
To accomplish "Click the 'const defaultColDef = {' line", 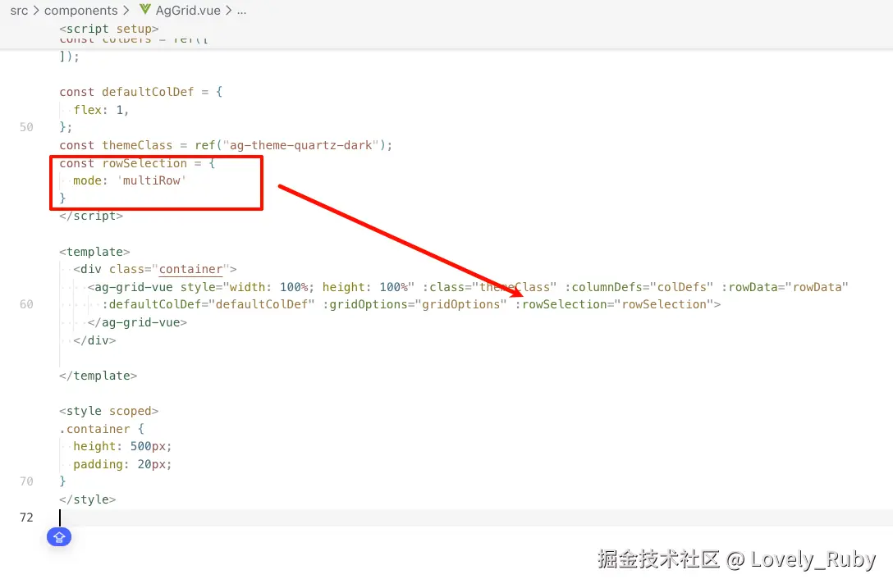I will (x=140, y=92).
